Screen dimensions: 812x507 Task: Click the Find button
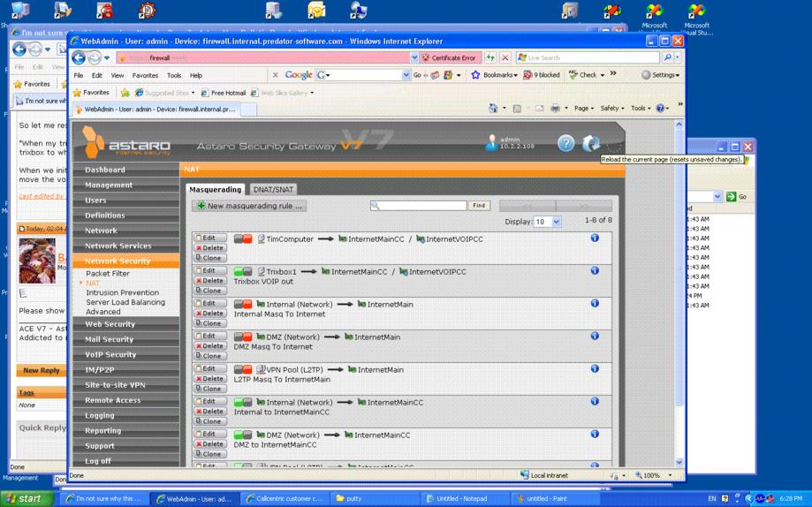tap(479, 206)
